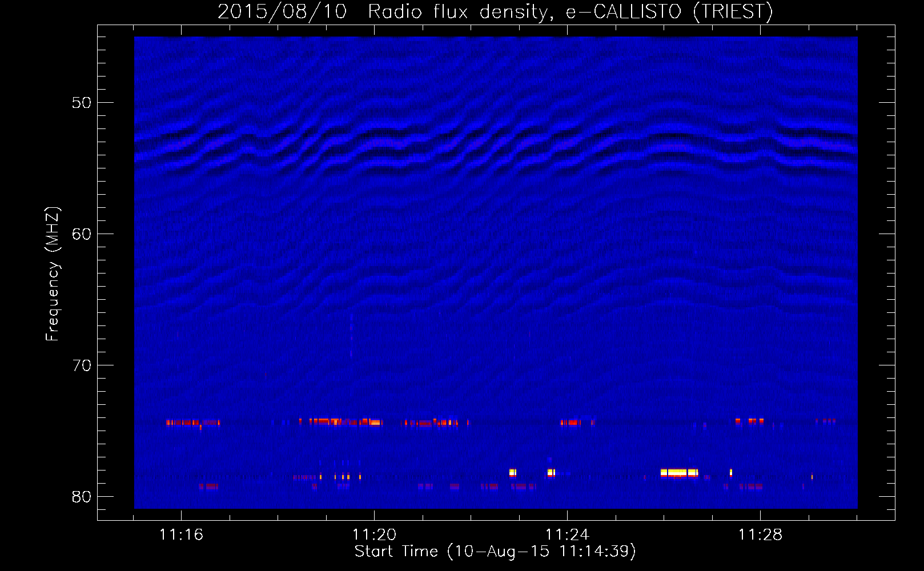924x571 pixels.
Task: Click the 11:20 time tick label
Action: [x=374, y=535]
